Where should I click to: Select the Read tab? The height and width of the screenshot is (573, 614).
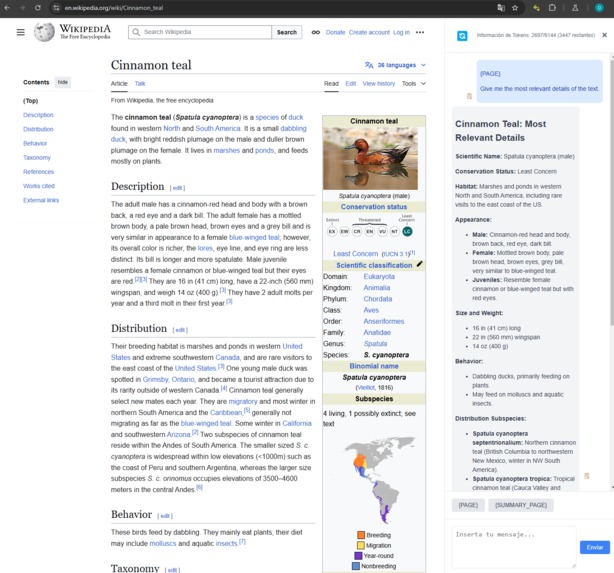point(331,83)
